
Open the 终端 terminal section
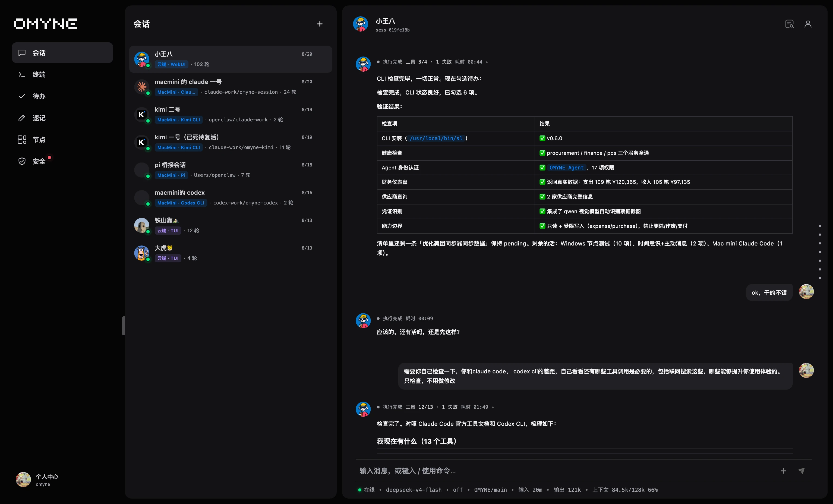(62, 74)
